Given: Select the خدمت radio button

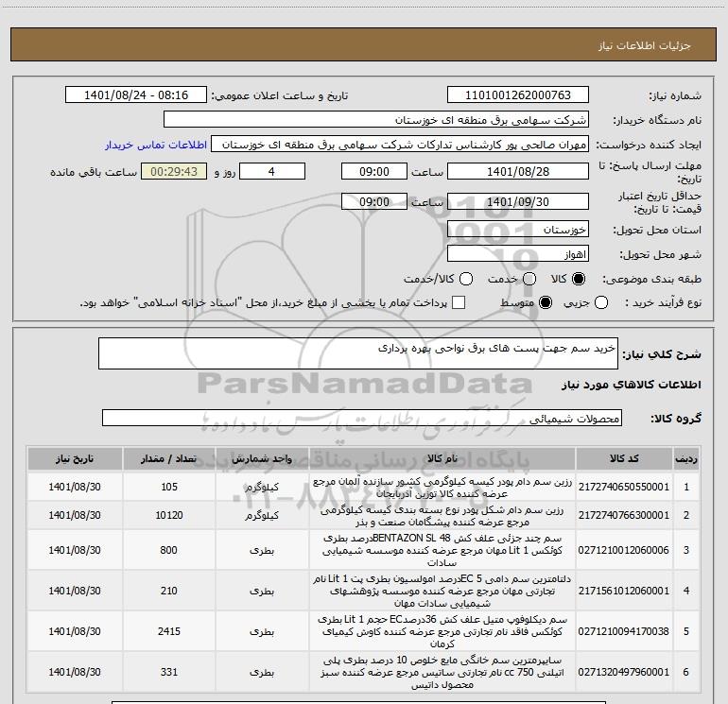Looking at the screenshot, I should click(529, 279).
